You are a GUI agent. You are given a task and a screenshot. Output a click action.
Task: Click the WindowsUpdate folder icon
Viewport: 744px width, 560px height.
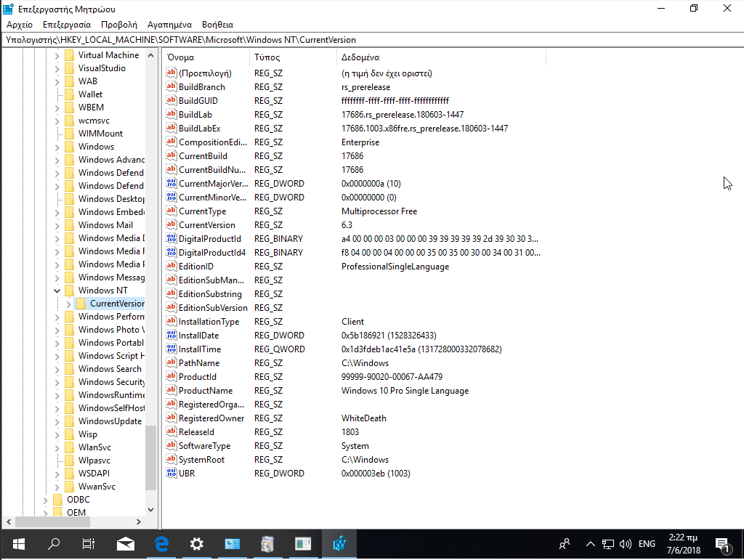69,421
